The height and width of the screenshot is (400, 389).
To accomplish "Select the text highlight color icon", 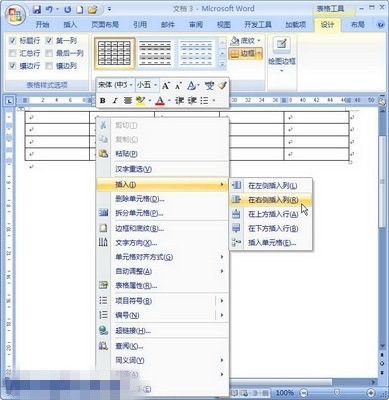I will [x=141, y=100].
